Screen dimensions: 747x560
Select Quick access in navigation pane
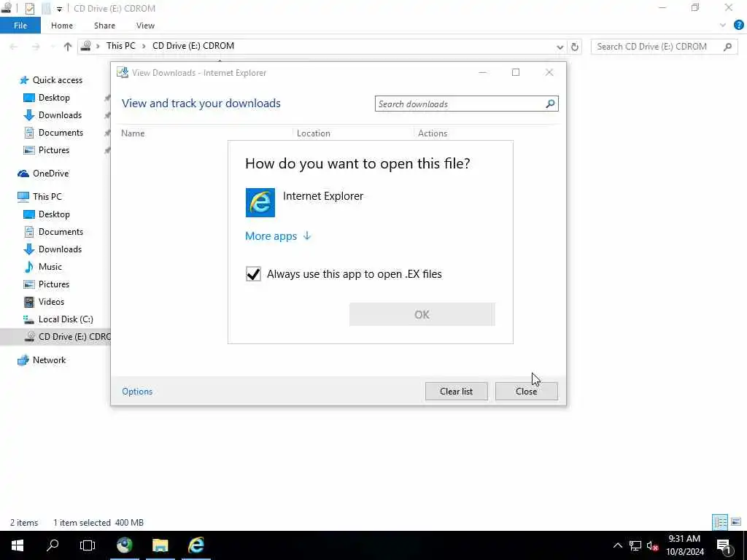click(x=57, y=80)
